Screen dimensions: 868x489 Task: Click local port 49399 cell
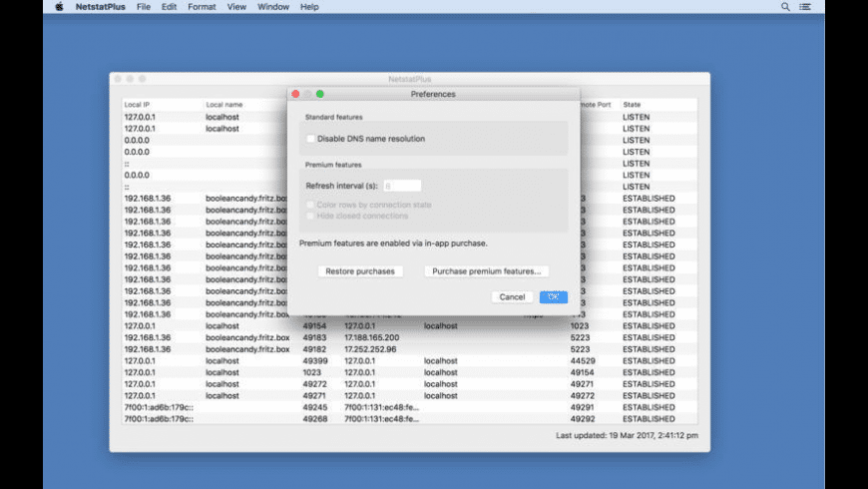pyautogui.click(x=315, y=360)
